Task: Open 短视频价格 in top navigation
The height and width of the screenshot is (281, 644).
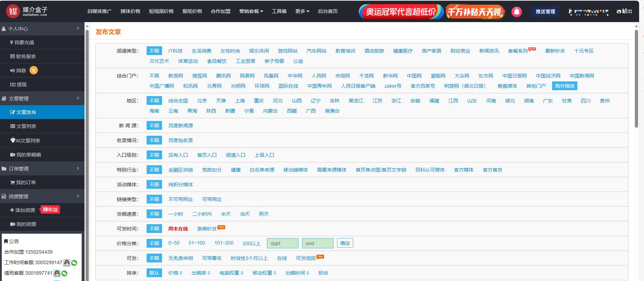Action: (161, 11)
